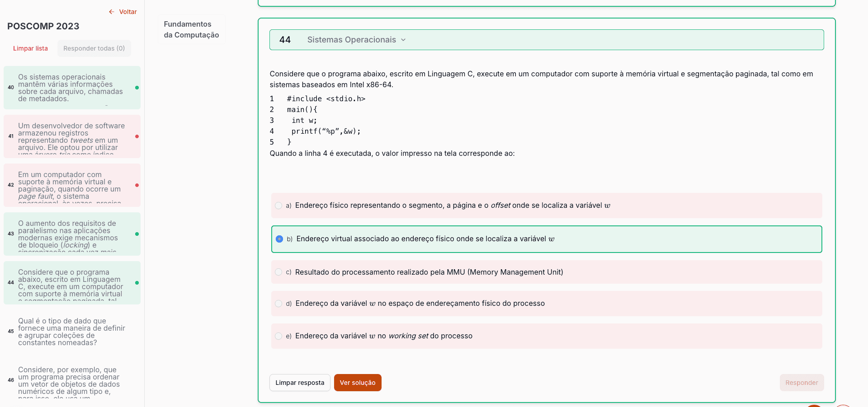Open question 45 from the sidebar list
868x407 pixels.
tap(72, 332)
